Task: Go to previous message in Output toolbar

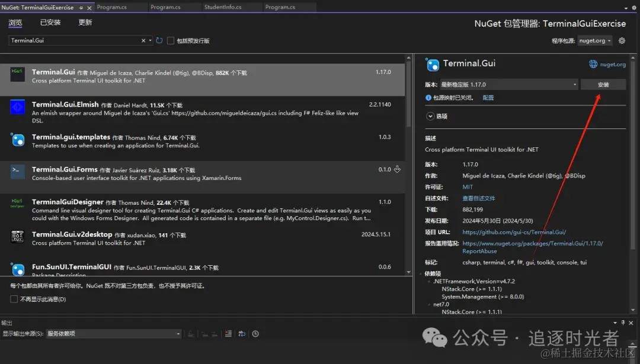Action: click(204, 334)
